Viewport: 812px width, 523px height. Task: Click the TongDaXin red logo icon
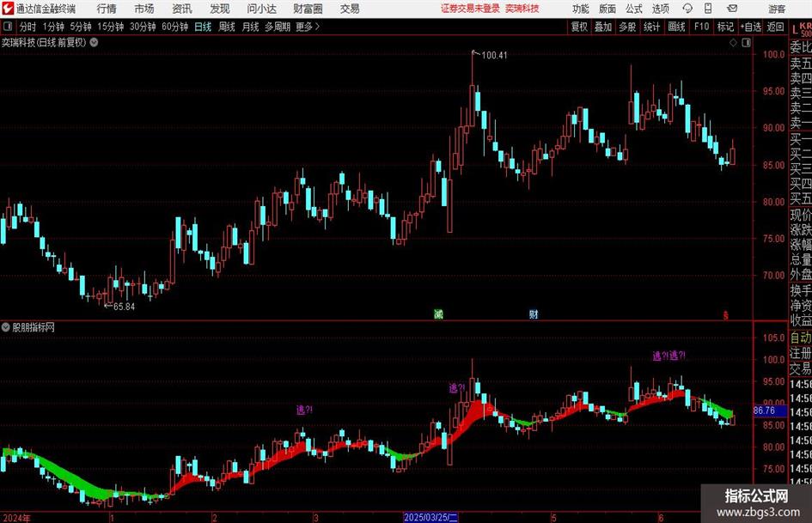(x=8, y=9)
